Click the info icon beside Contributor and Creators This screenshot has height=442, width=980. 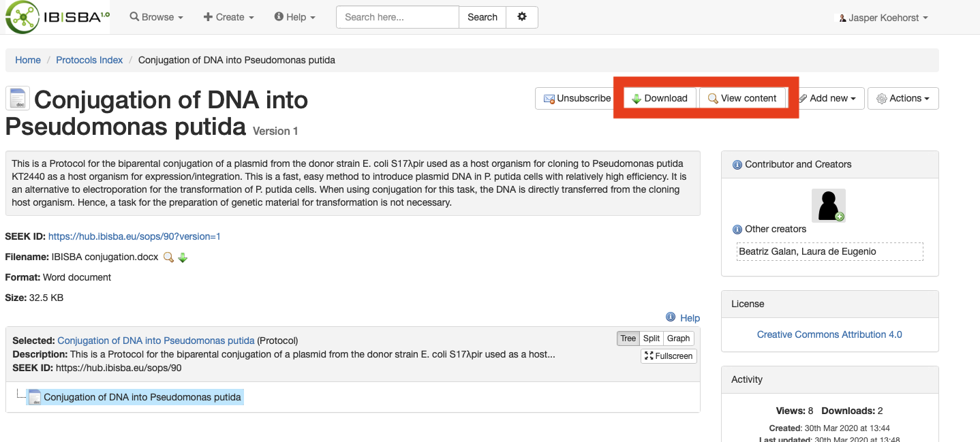737,165
